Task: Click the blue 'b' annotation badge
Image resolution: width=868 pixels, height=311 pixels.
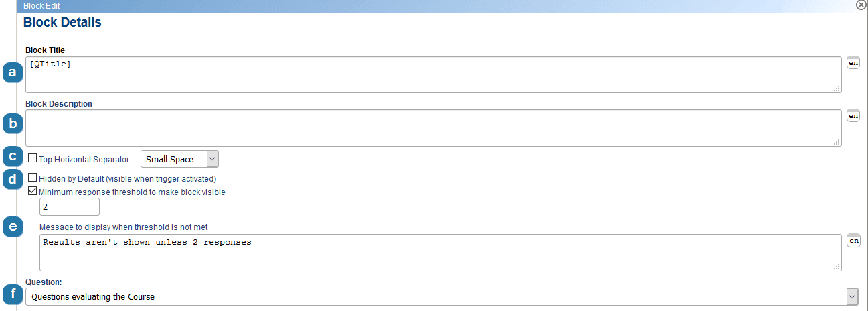Action: (11, 123)
